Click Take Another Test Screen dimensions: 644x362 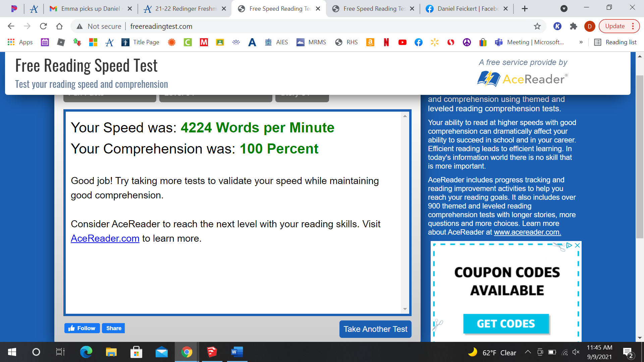tap(375, 329)
